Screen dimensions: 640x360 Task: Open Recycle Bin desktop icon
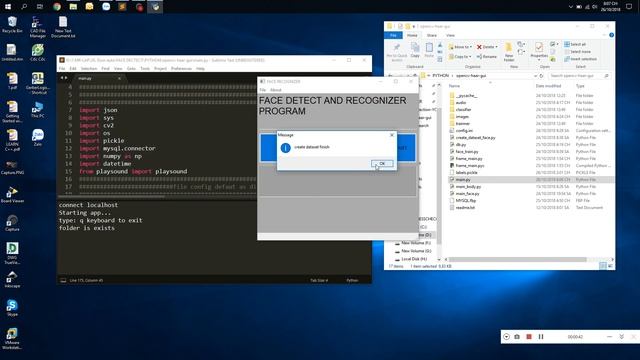point(12,25)
